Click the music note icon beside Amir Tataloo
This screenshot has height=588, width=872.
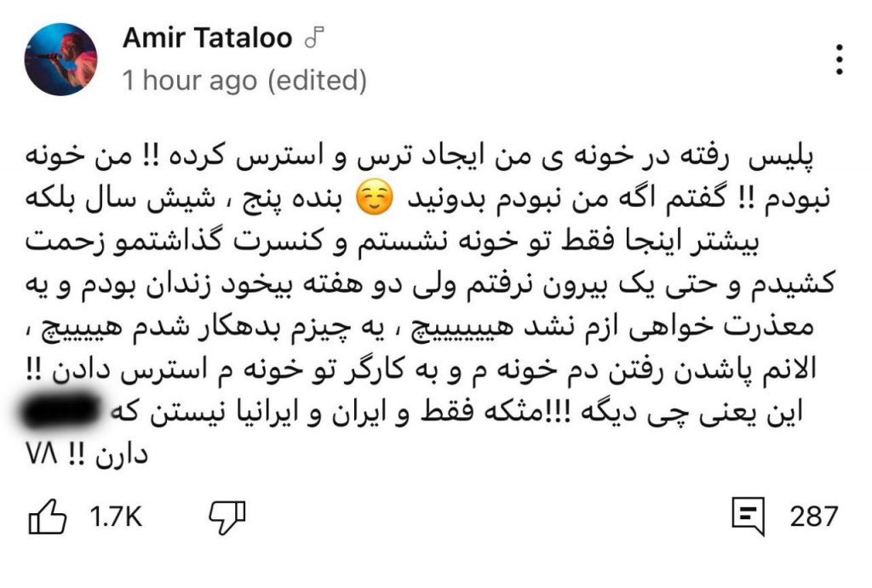pyautogui.click(x=315, y=37)
